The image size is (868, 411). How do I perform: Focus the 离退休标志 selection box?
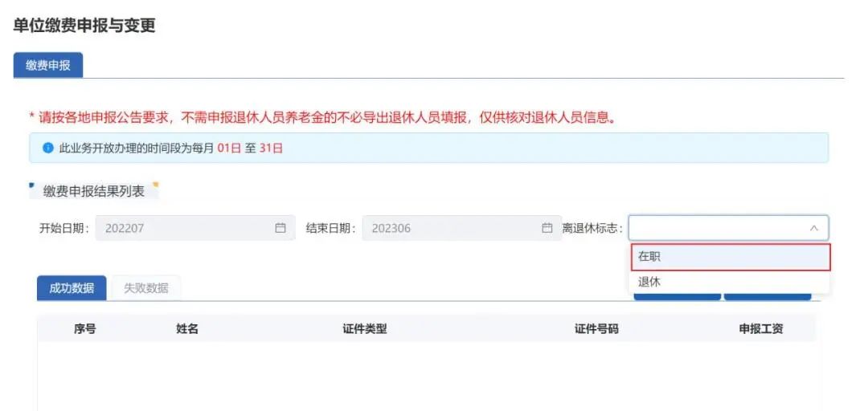[x=715, y=228]
